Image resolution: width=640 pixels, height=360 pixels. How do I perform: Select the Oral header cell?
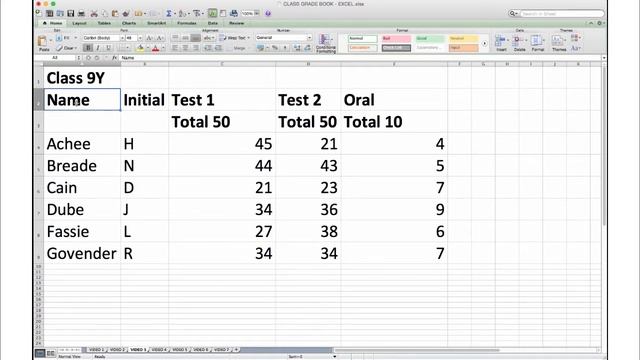394,100
